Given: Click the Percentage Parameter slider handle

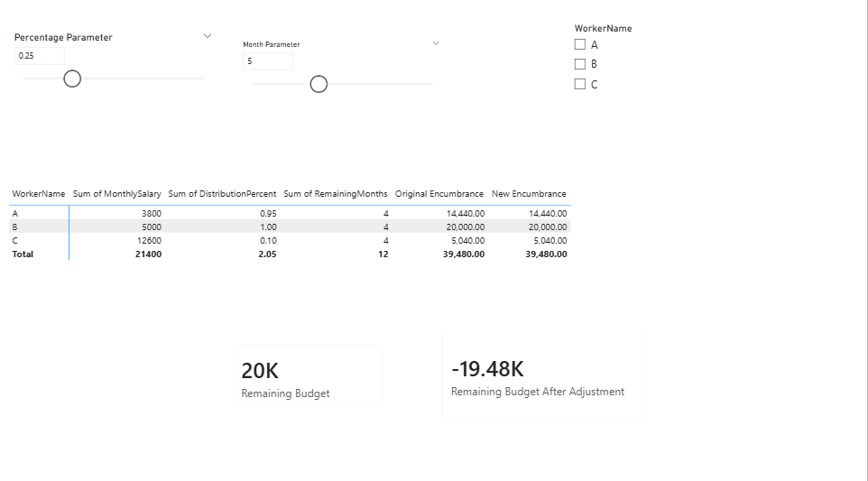Looking at the screenshot, I should pos(72,79).
